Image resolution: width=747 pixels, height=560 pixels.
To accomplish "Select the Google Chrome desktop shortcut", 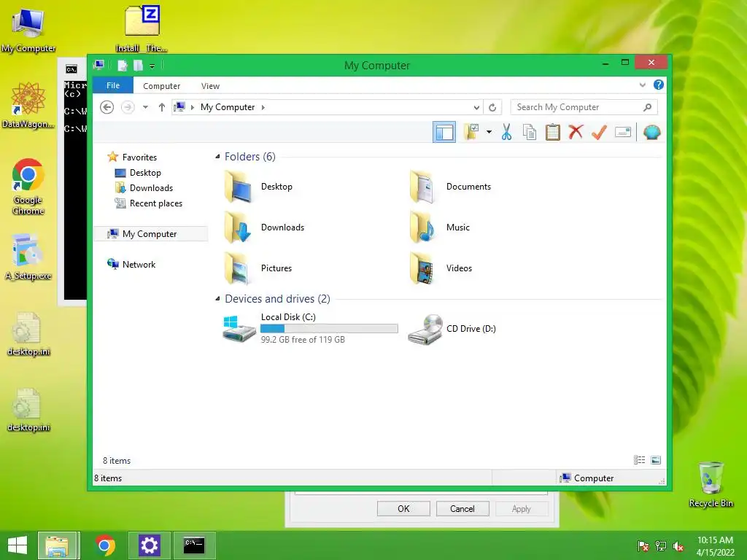I will [x=28, y=187].
